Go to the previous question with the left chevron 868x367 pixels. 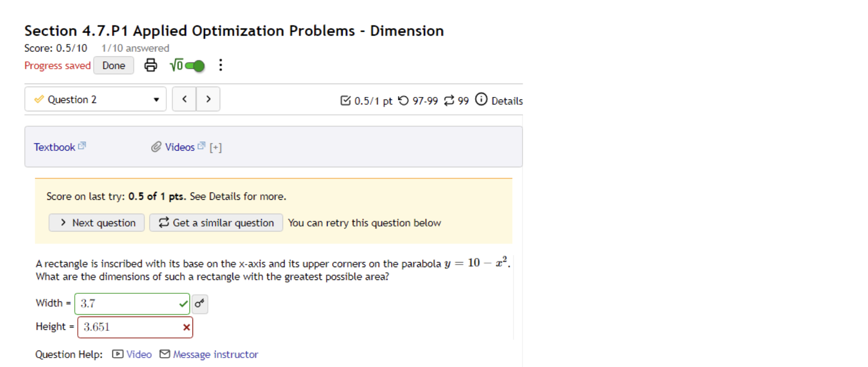pos(184,99)
